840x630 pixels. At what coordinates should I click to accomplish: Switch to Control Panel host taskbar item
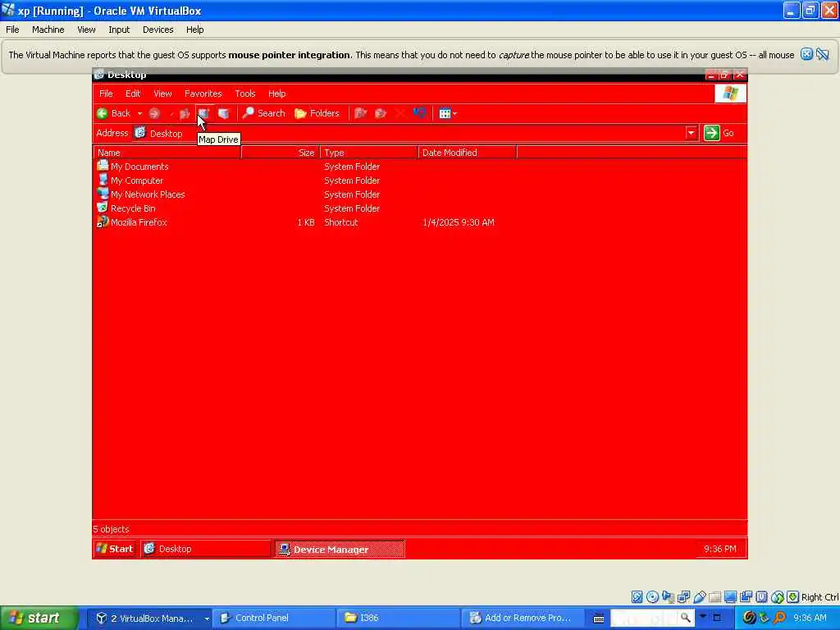pyautogui.click(x=274, y=619)
